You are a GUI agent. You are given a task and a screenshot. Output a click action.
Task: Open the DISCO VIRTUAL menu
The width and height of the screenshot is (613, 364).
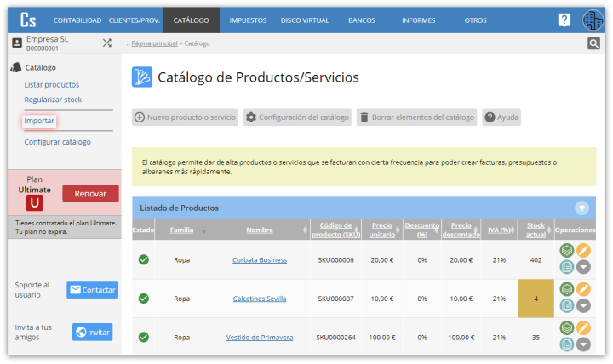click(305, 20)
